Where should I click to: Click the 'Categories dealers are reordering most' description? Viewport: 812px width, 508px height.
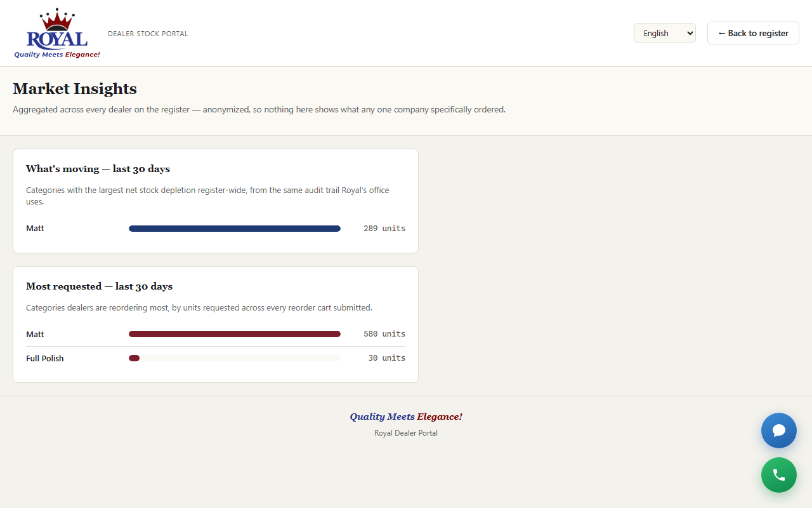(199, 307)
